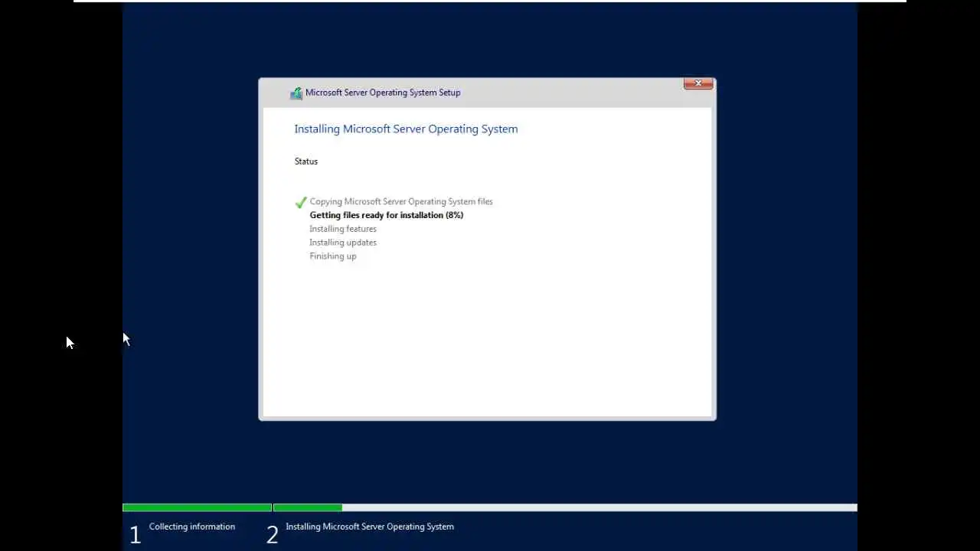Click stage 2 'Installing Microsoft Server Operating System' label
The width and height of the screenshot is (980, 551).
point(370,527)
